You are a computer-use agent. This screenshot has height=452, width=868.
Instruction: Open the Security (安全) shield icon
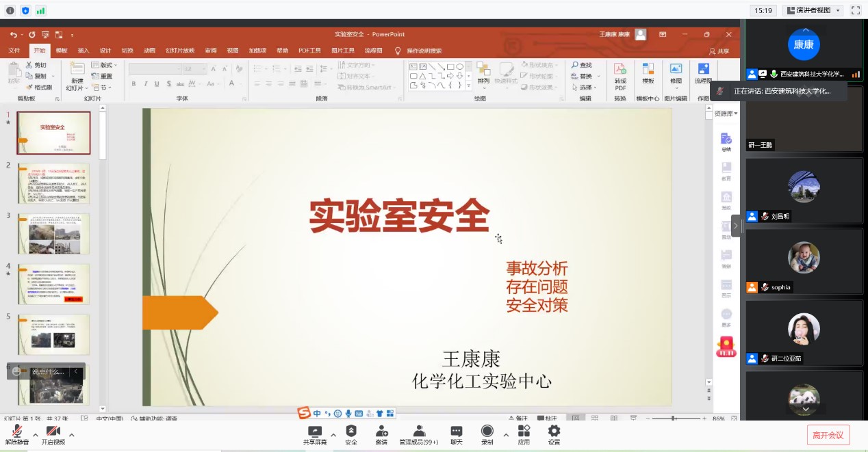350,431
